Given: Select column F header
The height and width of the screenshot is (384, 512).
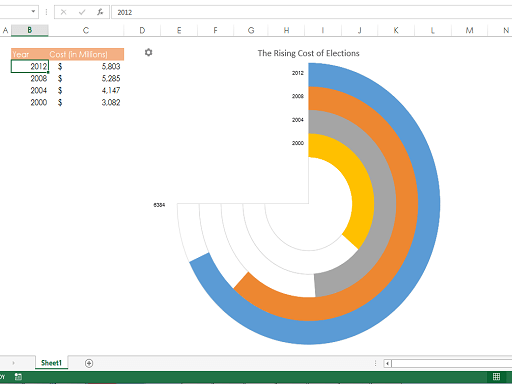Looking at the screenshot, I should (215, 30).
